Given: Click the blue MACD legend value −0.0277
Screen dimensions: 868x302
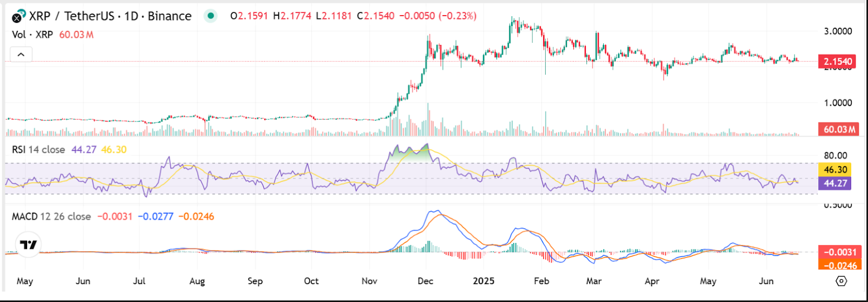Looking at the screenshot, I should coord(156,216).
